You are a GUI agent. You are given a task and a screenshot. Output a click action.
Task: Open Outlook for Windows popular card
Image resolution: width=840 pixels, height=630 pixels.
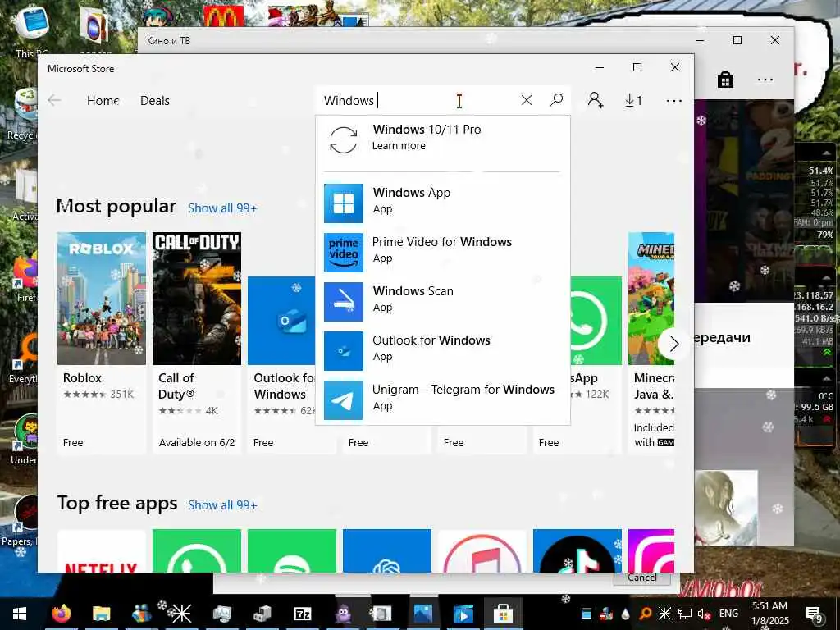(x=281, y=365)
